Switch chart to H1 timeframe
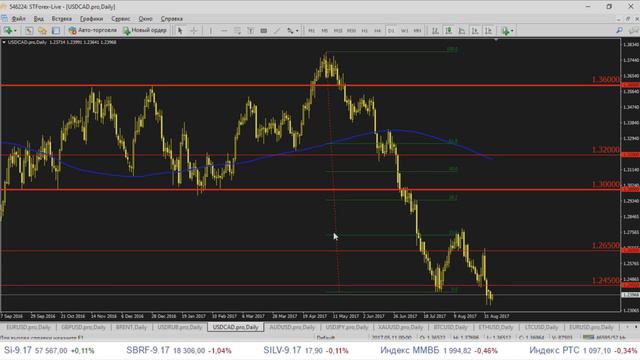The image size is (640, 360). tap(364, 31)
